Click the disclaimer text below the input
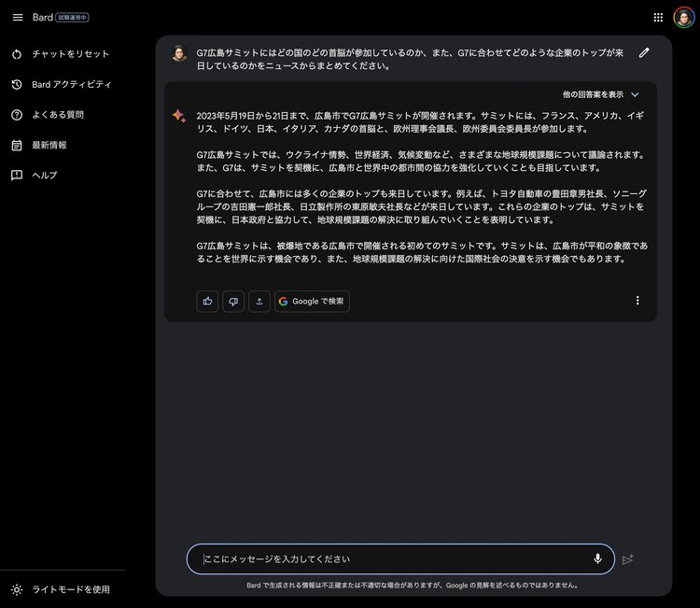The image size is (700, 608). pos(413,586)
